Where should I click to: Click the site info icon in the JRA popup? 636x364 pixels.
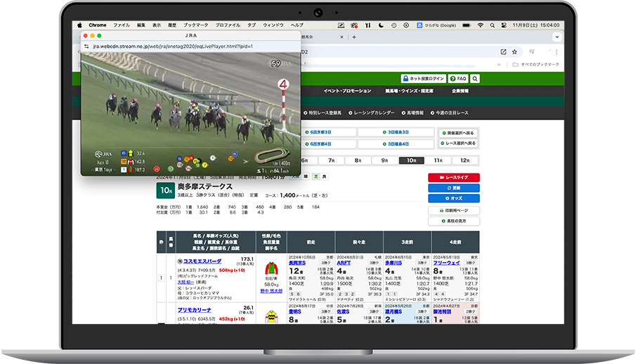tap(86, 46)
